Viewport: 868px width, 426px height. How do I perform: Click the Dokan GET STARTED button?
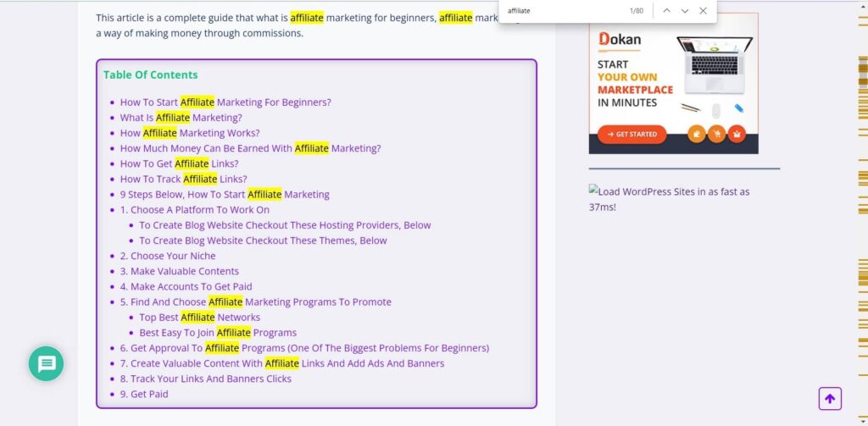click(x=632, y=134)
